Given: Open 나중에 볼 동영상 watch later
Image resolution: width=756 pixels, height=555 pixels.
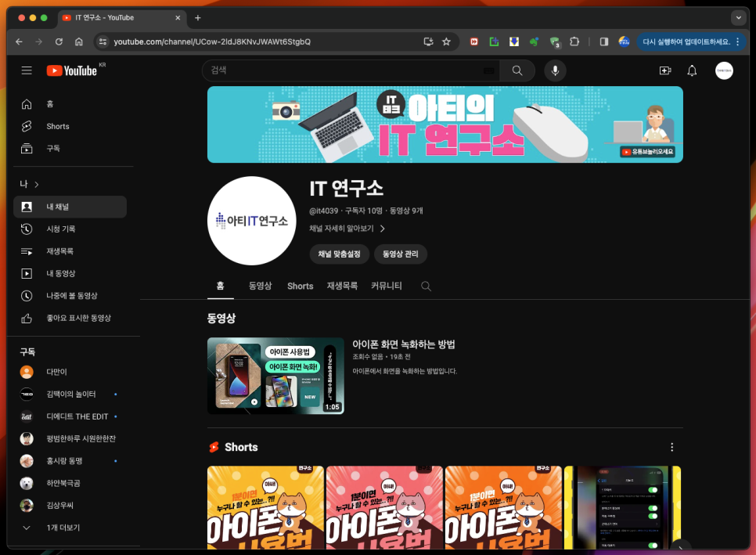Looking at the screenshot, I should [70, 296].
